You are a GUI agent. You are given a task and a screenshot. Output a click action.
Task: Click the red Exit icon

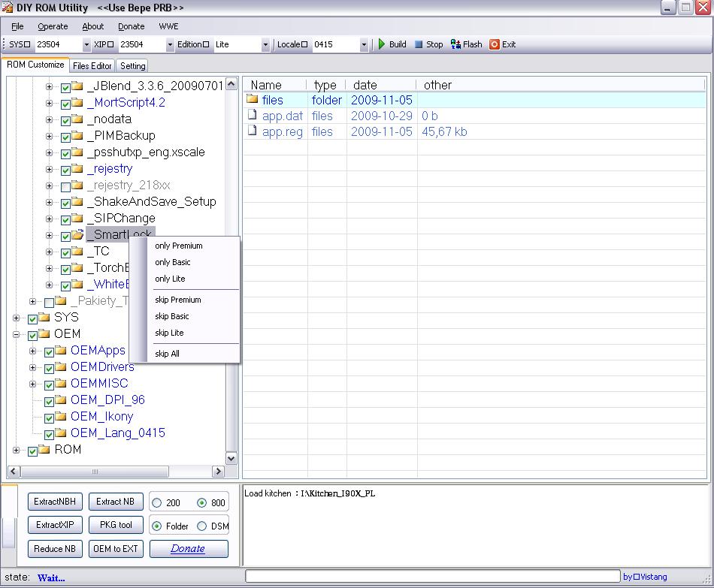pyautogui.click(x=495, y=44)
